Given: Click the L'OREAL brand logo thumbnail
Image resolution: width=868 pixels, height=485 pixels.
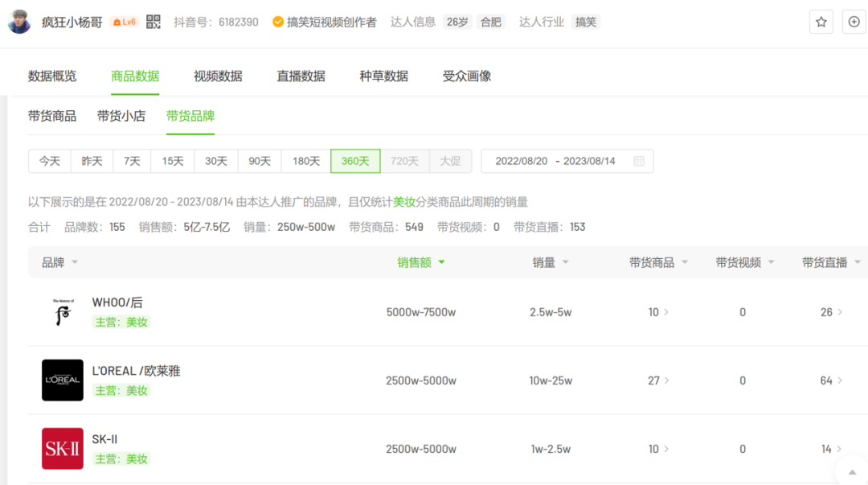Looking at the screenshot, I should pos(63,380).
